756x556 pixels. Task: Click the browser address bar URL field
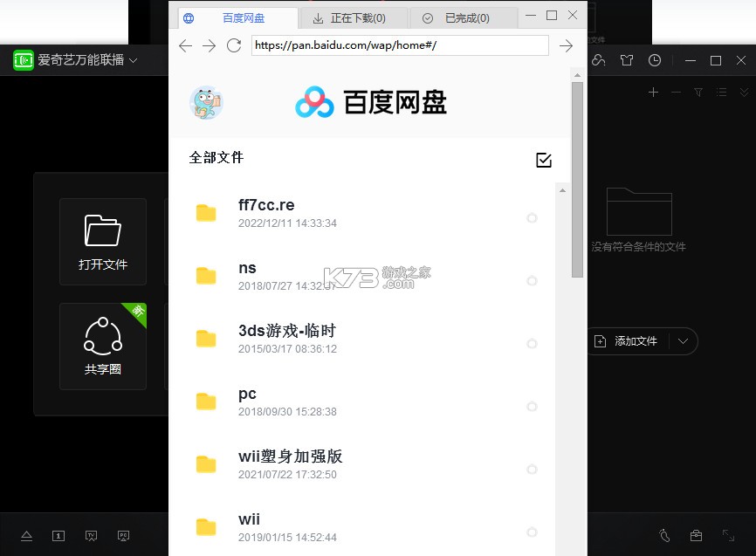[400, 45]
